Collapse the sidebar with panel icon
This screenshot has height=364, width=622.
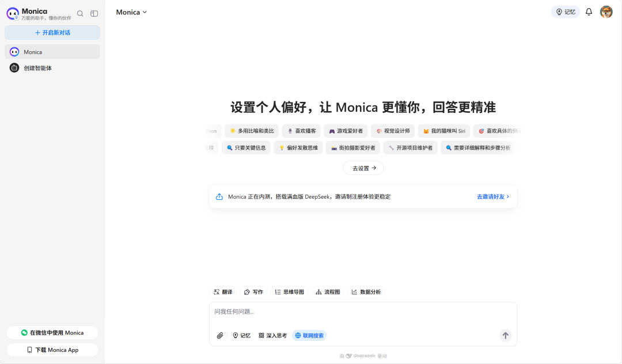[94, 13]
